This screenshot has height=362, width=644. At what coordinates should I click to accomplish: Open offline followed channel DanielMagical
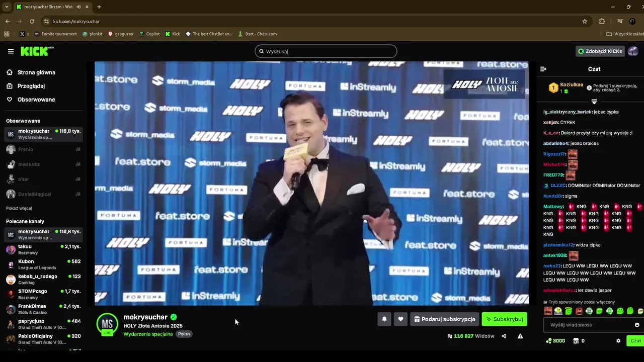[43, 194]
